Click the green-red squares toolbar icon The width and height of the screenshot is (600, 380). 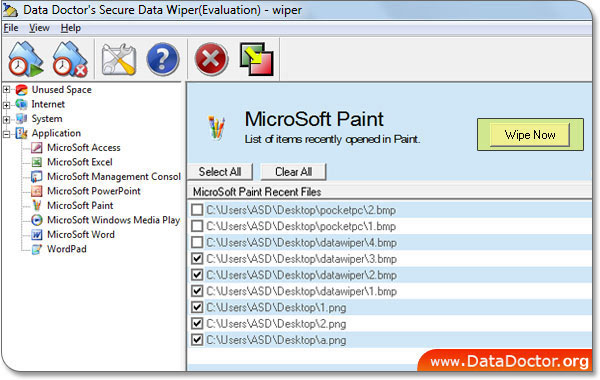click(257, 59)
